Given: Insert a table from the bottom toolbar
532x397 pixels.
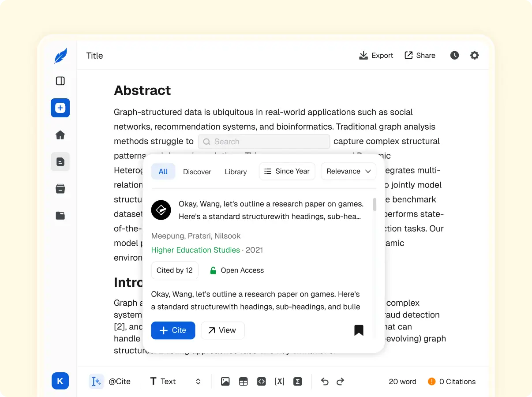Looking at the screenshot, I should tap(244, 382).
